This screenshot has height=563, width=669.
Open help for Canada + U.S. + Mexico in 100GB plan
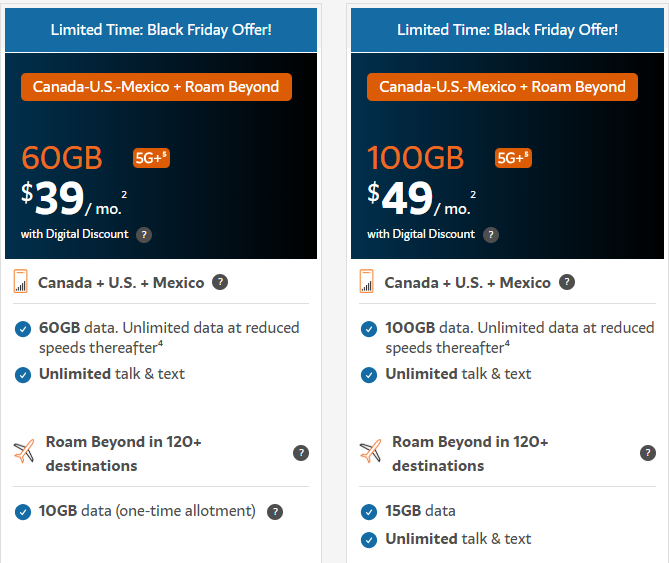[x=567, y=282]
